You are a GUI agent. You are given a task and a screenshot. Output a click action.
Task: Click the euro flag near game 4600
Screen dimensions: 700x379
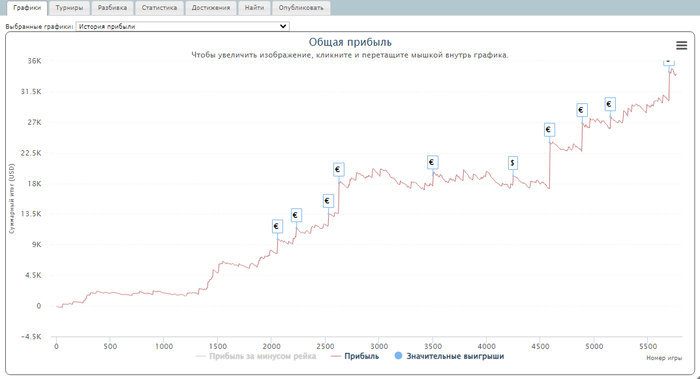pyautogui.click(x=549, y=130)
